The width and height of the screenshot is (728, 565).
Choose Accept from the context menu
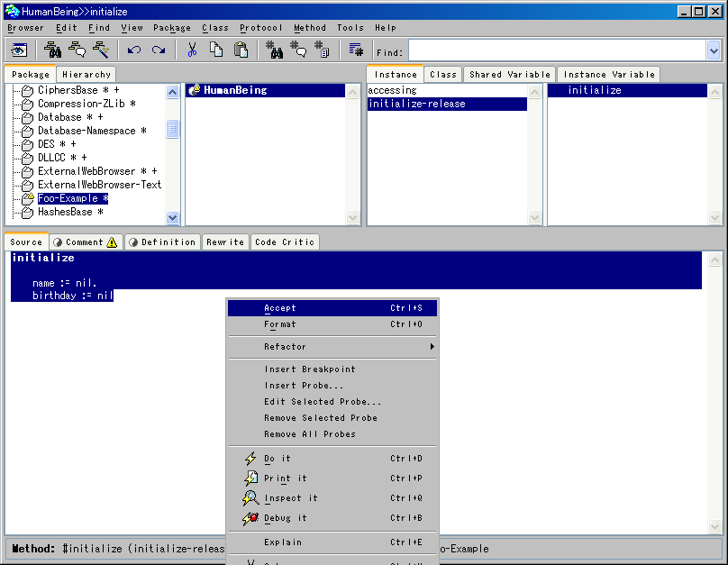[x=332, y=308]
